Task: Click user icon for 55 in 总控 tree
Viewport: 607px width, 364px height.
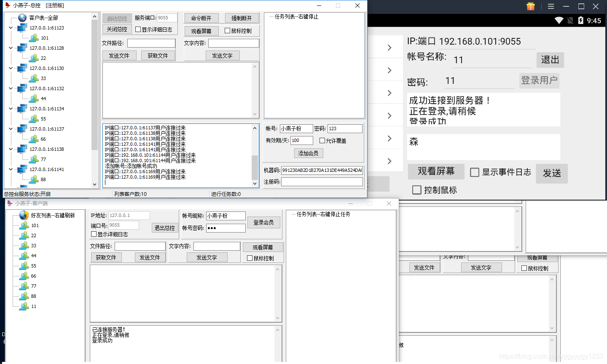Action: click(x=34, y=119)
